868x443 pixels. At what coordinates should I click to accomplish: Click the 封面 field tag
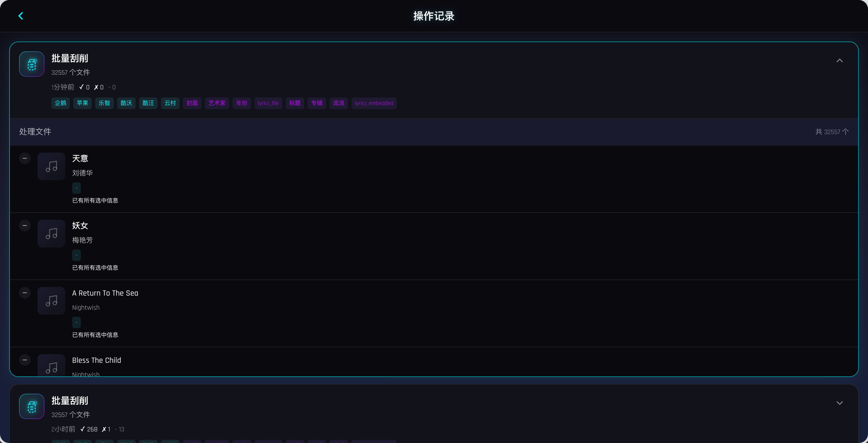click(192, 103)
